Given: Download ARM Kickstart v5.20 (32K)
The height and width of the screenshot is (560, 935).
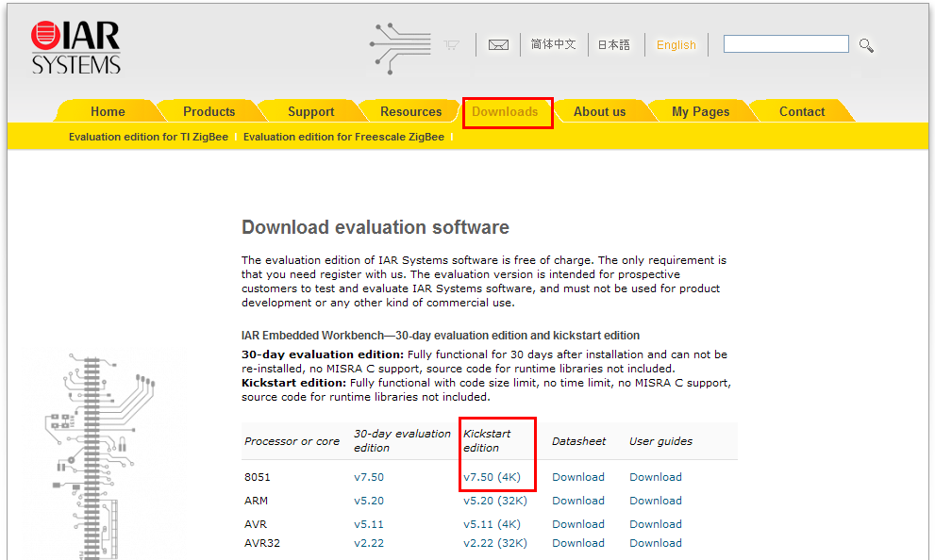Looking at the screenshot, I should point(495,501).
